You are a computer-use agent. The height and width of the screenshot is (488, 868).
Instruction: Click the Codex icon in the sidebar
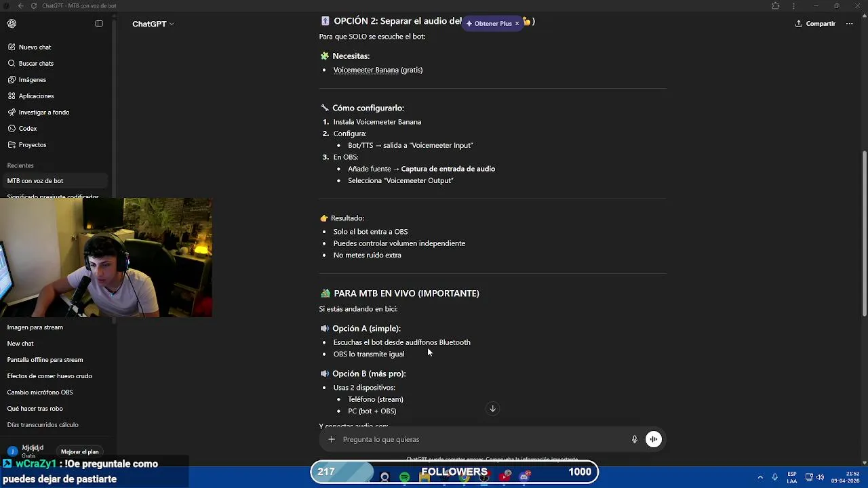click(x=12, y=129)
